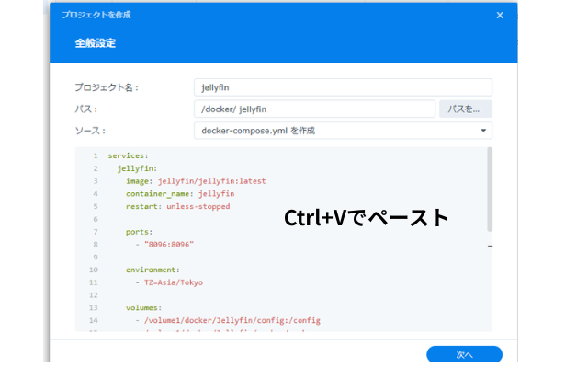Click the 次へ button
The image size is (588, 368).
coord(464,354)
